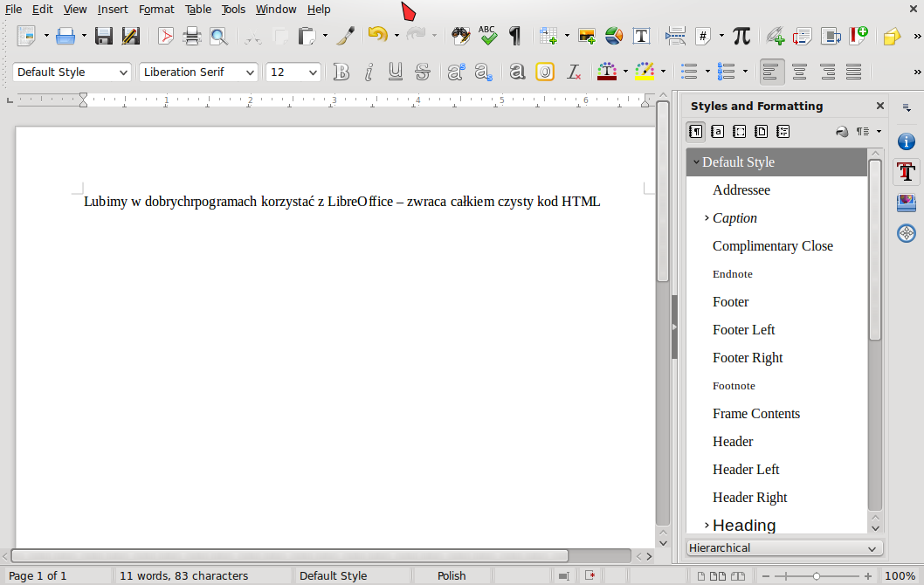Open highlighting color dropdown arrow
924x585 pixels.
pos(663,72)
